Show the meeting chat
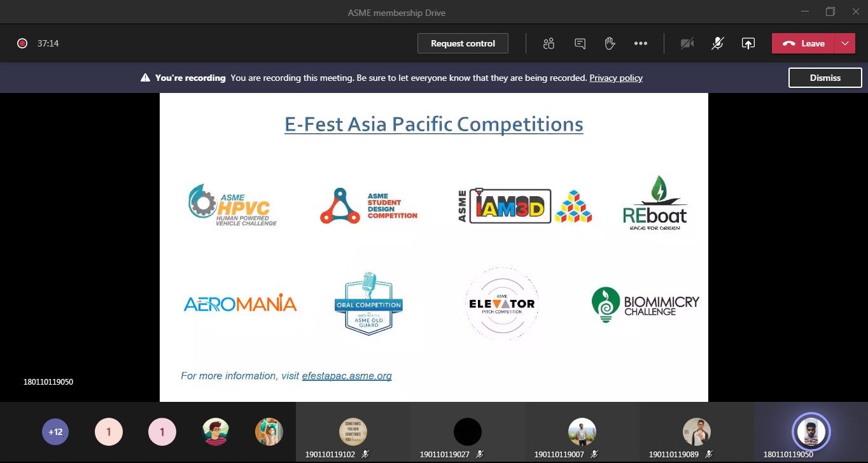Screen dimensions: 868x463 click(580, 43)
